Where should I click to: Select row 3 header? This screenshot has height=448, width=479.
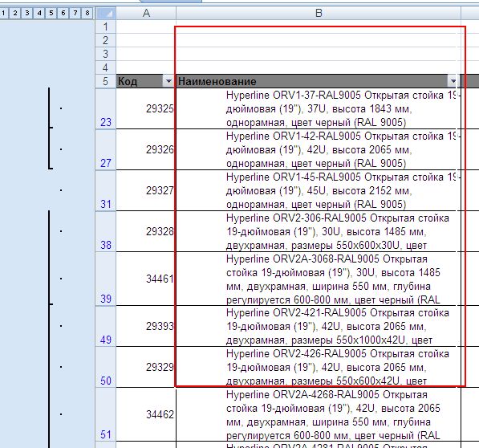click(106, 54)
